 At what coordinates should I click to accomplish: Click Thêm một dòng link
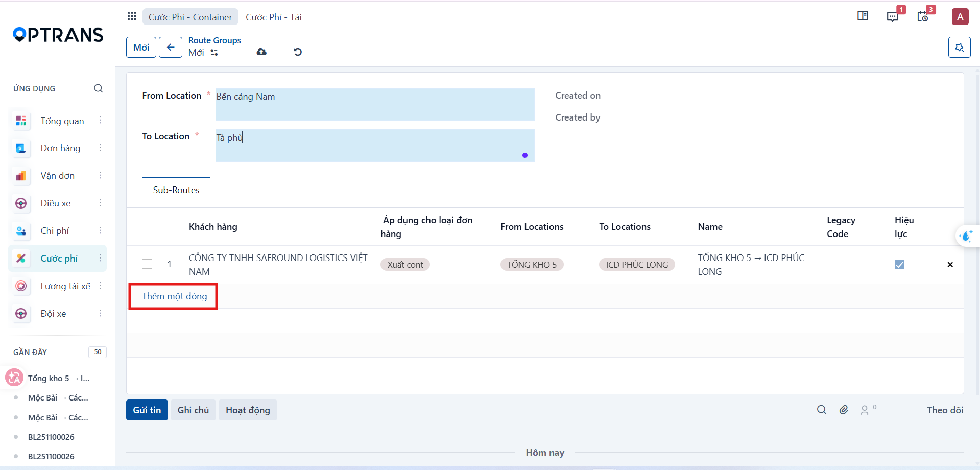[175, 296]
